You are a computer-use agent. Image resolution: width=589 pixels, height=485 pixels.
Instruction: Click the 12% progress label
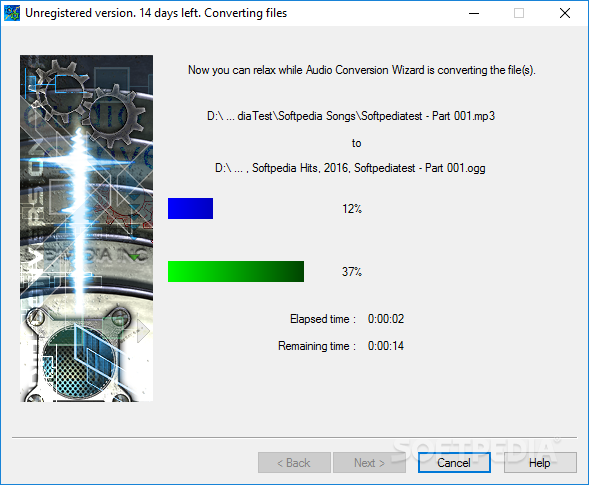(x=352, y=209)
